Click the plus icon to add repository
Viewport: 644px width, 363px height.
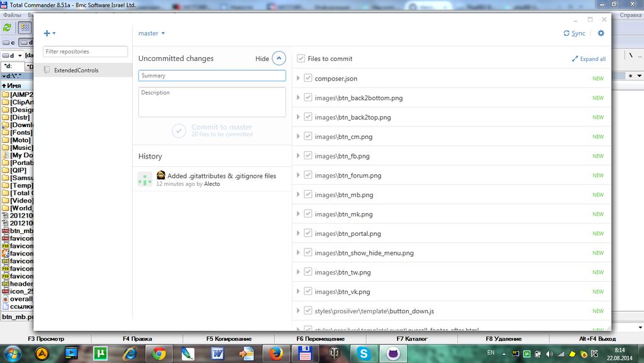(47, 33)
